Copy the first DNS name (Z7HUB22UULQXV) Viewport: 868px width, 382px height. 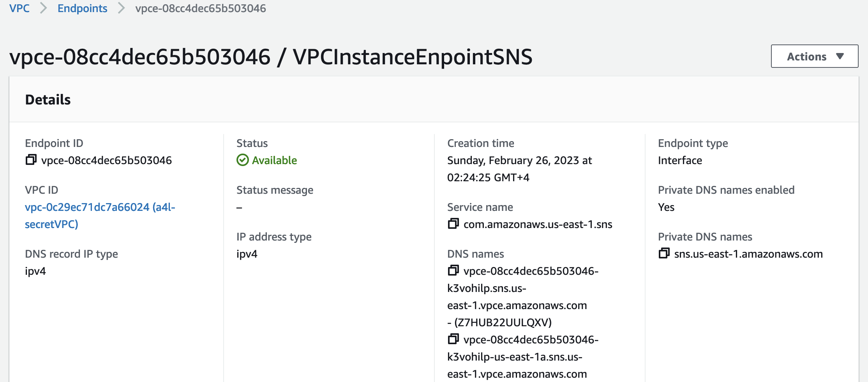coord(453,271)
